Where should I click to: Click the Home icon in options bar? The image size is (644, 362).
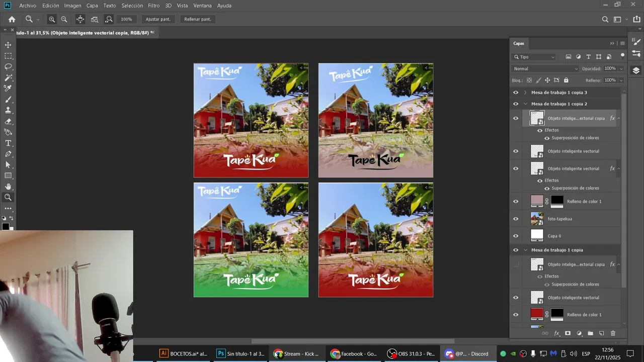(12, 19)
